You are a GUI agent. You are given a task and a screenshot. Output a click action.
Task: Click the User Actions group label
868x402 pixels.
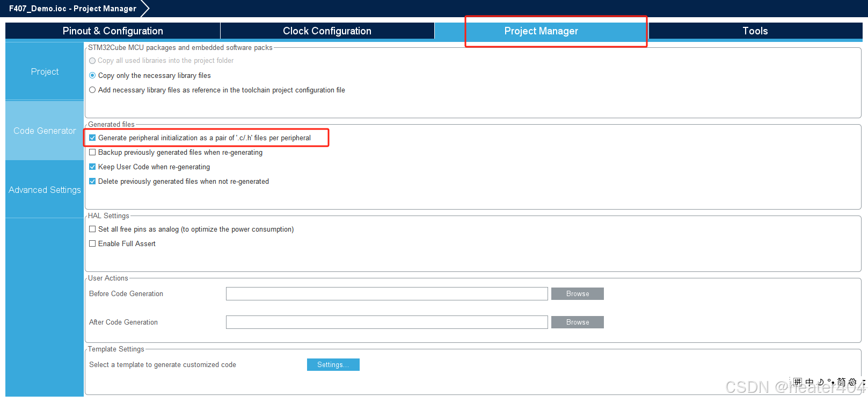tap(108, 278)
